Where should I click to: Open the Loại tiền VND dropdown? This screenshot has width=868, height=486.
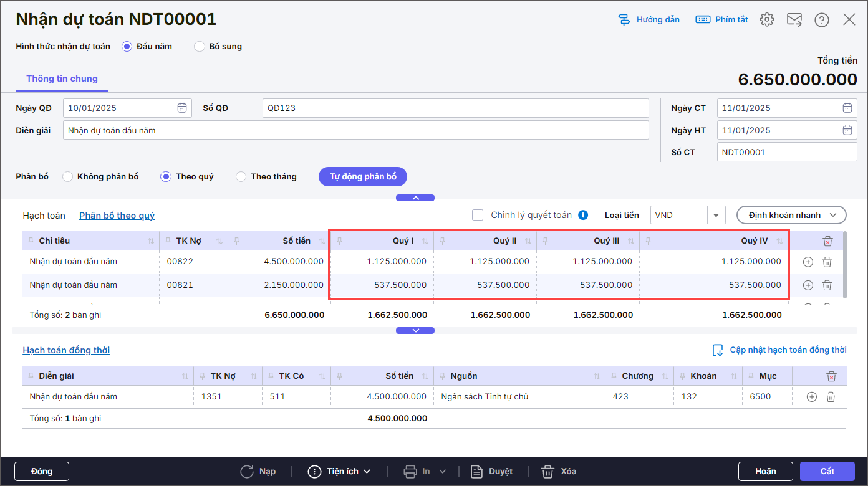click(716, 215)
